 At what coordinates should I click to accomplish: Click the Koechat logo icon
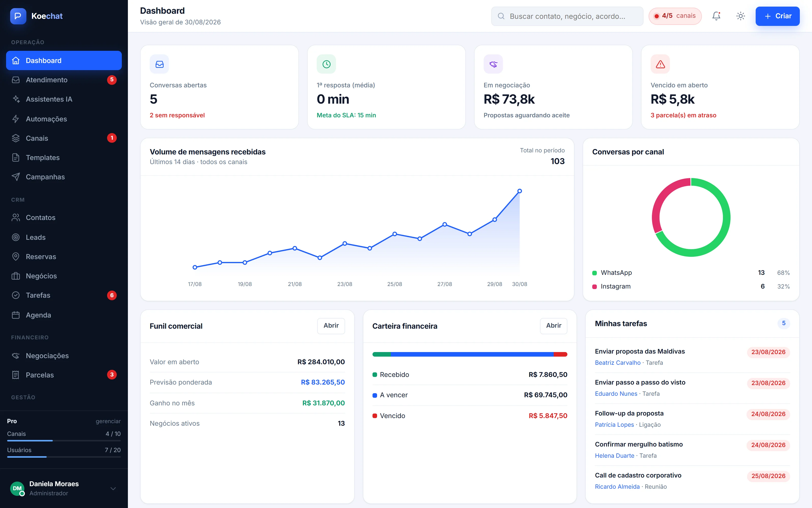point(18,16)
